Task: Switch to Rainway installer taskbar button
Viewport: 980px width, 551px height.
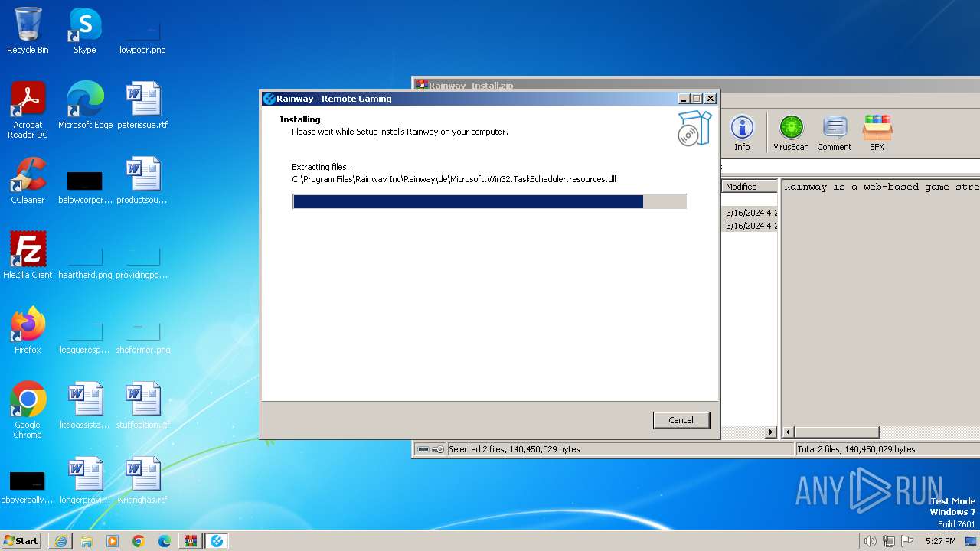Action: point(217,541)
